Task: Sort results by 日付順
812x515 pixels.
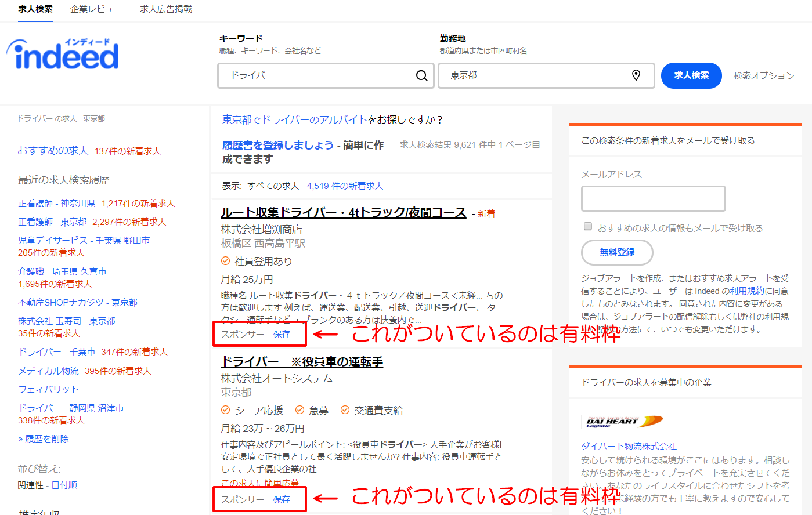Action: 64,485
